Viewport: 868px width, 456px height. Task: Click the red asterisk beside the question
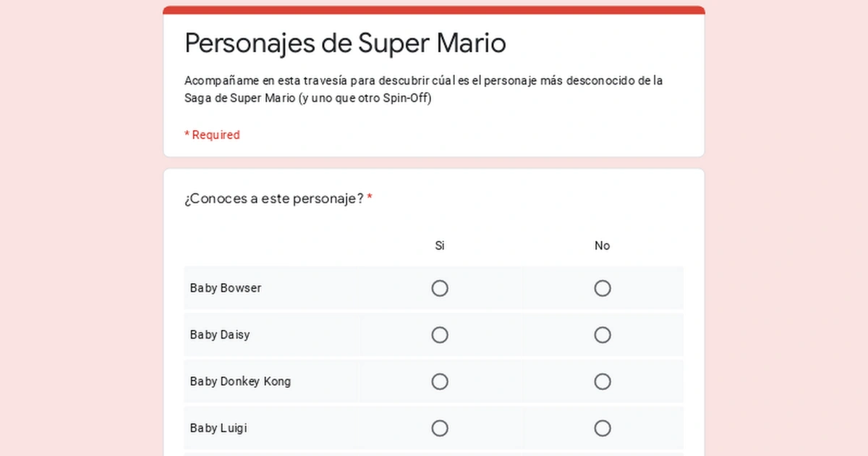pyautogui.click(x=370, y=199)
